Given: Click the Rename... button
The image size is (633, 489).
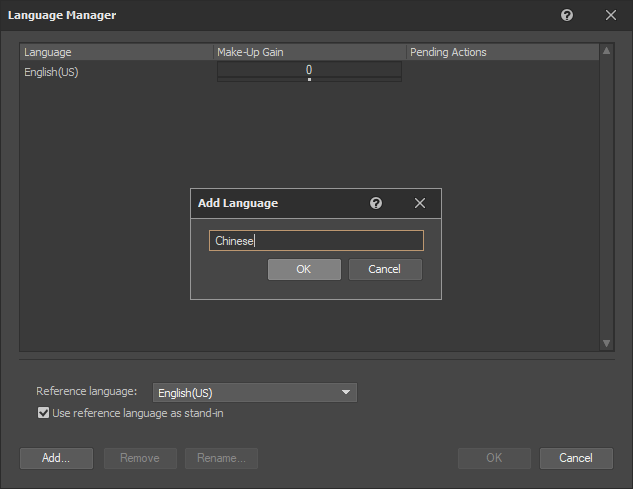Looking at the screenshot, I should tap(221, 458).
